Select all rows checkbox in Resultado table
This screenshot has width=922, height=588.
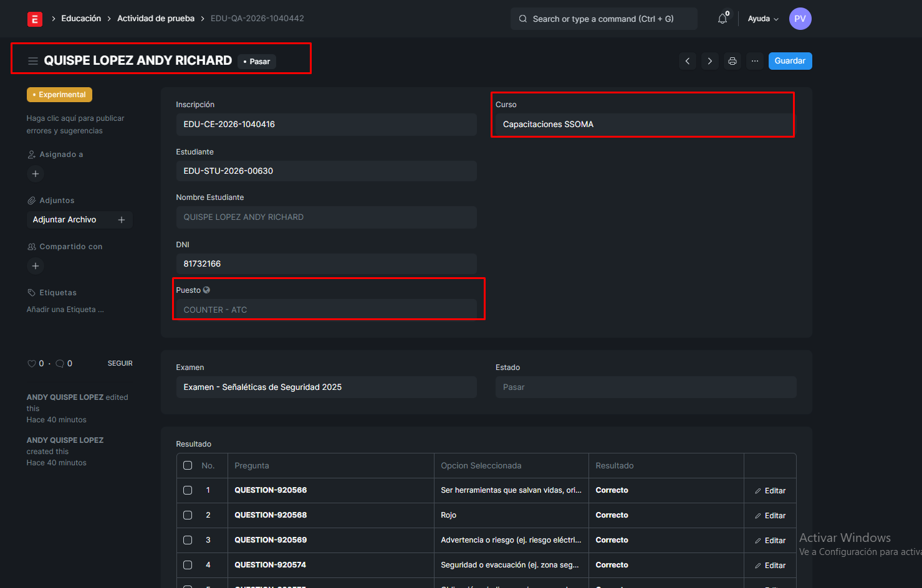pos(188,465)
